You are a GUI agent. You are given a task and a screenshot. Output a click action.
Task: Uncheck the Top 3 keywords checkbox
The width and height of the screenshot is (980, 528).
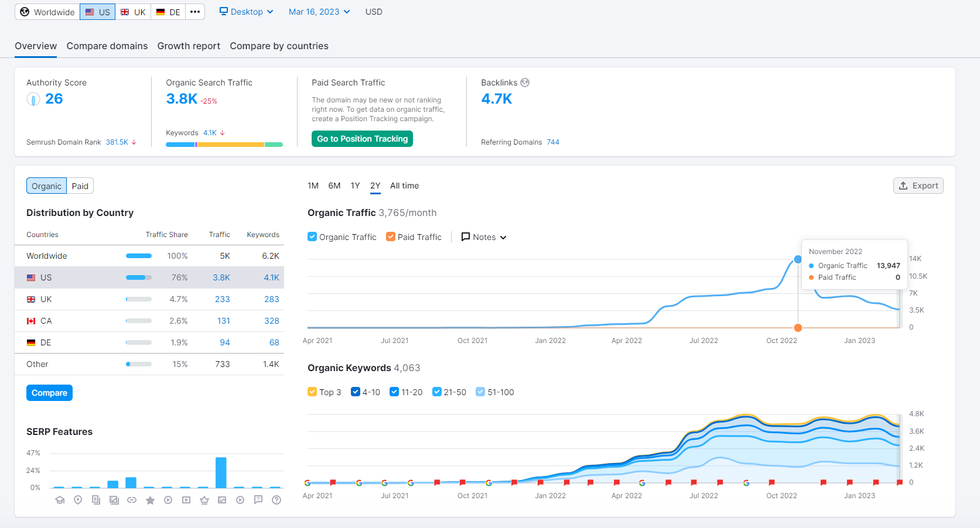(x=312, y=392)
